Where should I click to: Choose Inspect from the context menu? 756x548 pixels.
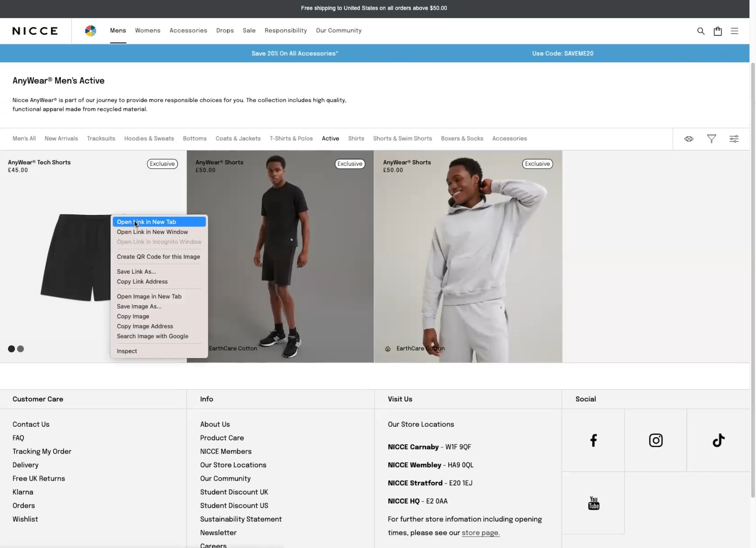[x=127, y=351]
